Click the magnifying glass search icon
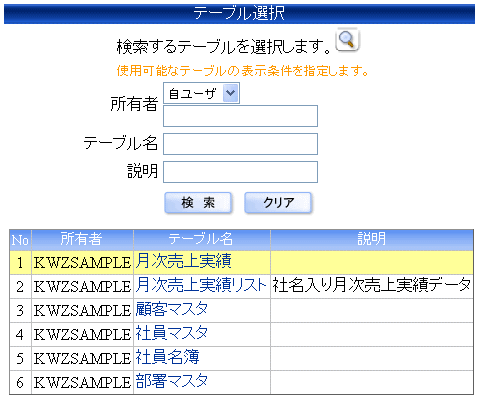The width and height of the screenshot is (482, 402). [x=347, y=40]
